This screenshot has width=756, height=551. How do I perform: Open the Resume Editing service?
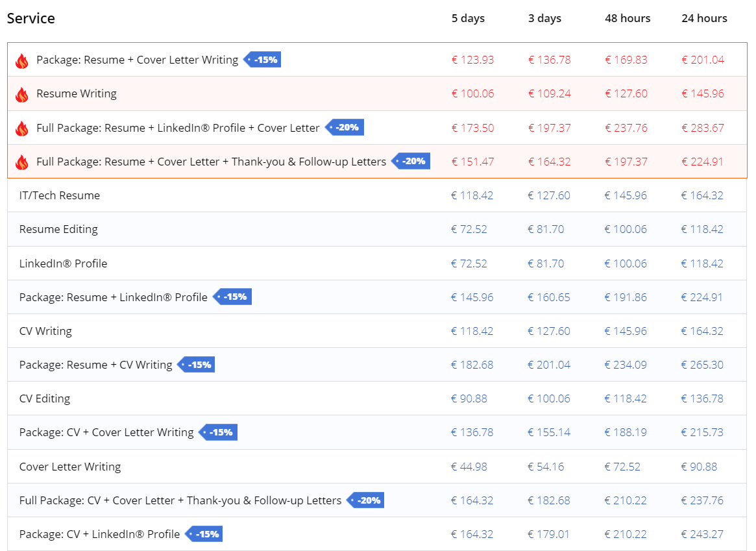tap(58, 229)
